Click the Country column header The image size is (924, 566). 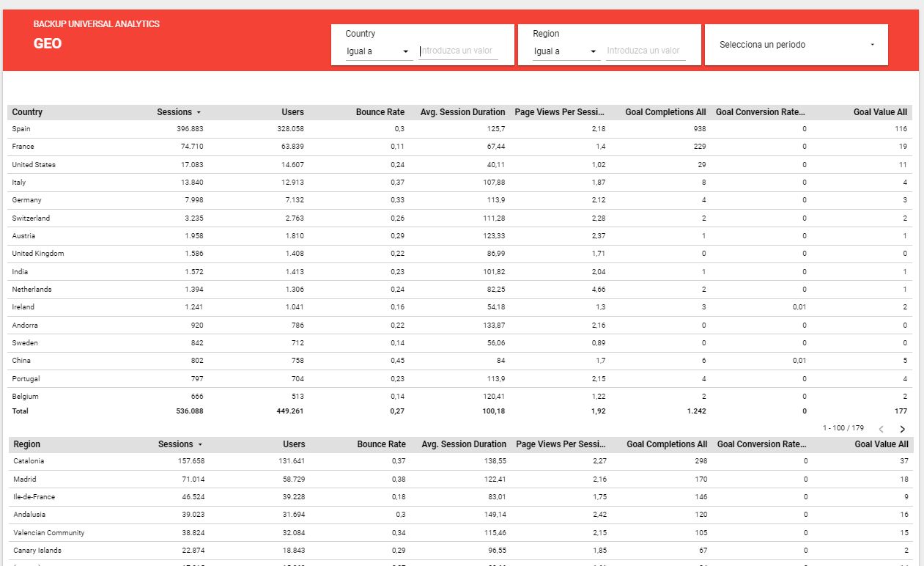[27, 112]
